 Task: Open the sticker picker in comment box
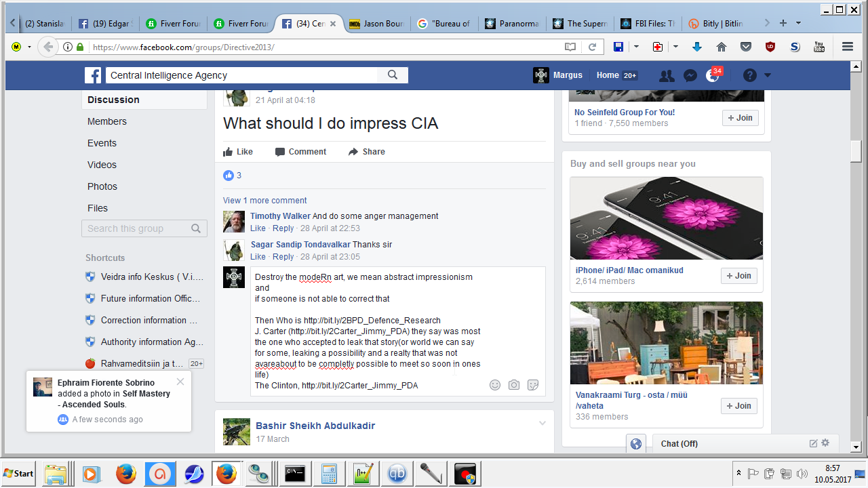533,385
